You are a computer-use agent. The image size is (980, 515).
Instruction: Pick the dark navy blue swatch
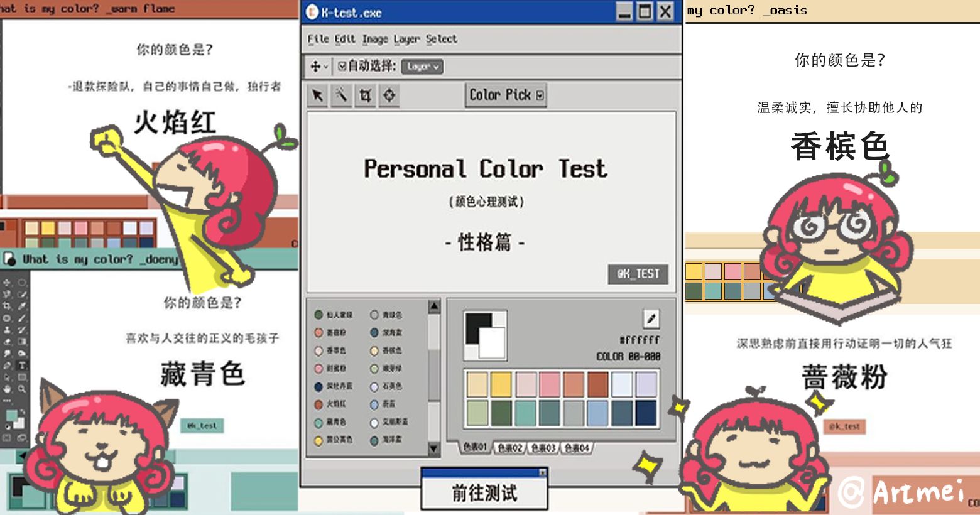pos(646,413)
